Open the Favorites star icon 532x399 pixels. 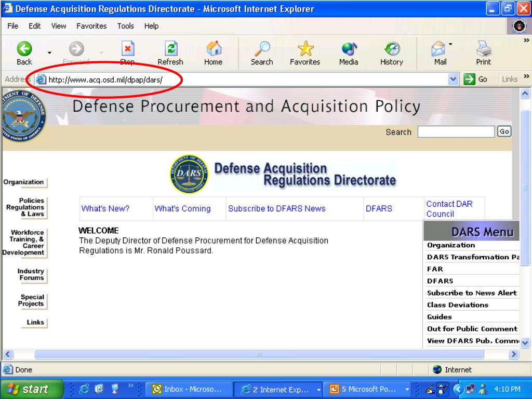305,49
